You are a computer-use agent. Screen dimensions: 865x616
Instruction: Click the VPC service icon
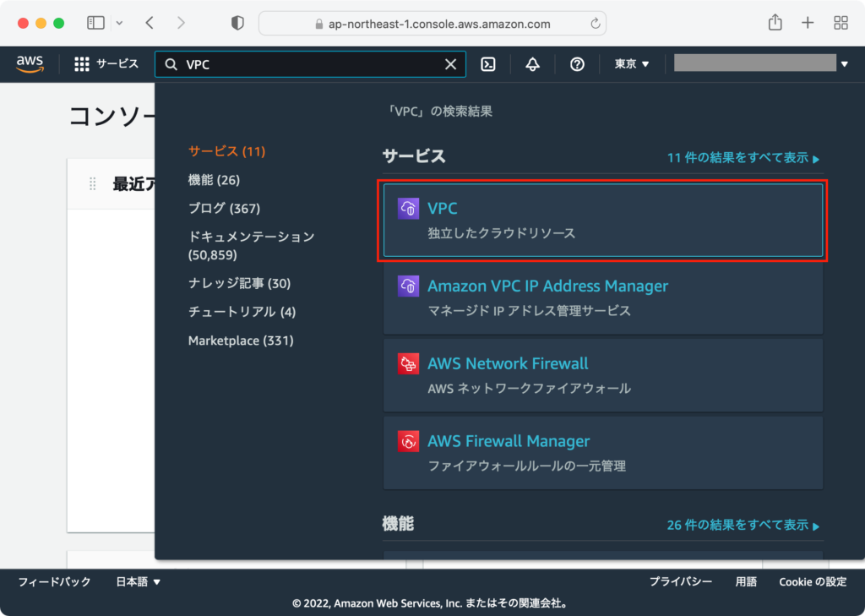408,209
